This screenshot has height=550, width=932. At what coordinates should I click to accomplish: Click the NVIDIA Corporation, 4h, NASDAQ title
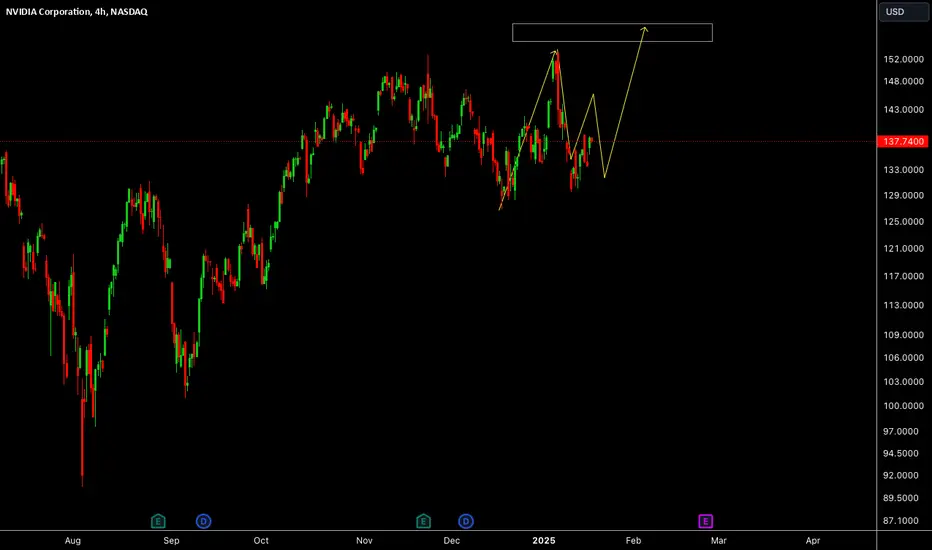[x=77, y=11]
